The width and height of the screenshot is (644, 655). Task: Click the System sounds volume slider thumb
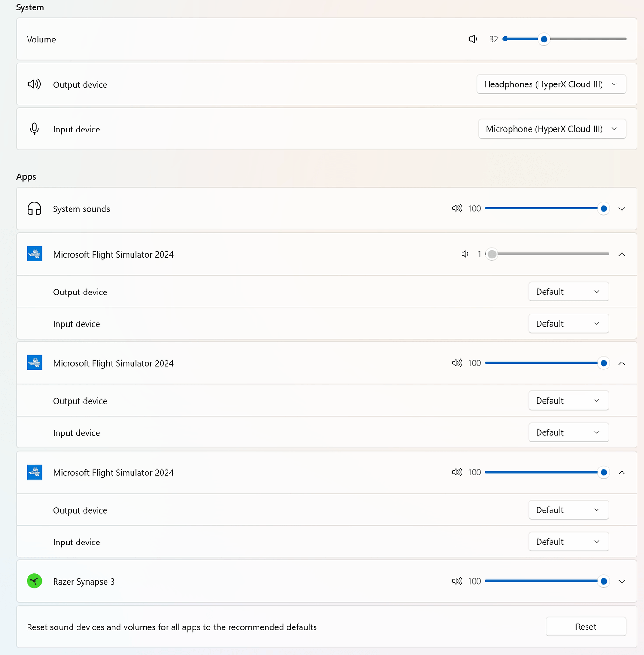click(x=603, y=209)
